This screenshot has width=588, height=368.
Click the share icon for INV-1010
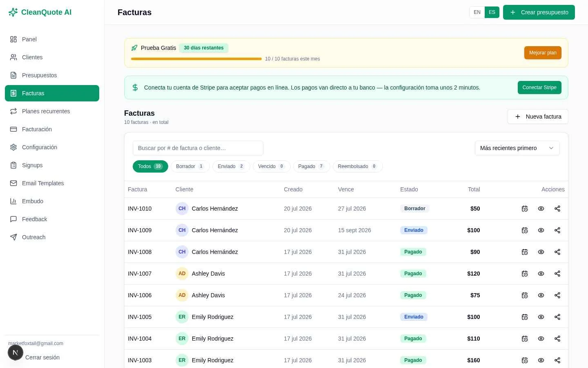557,209
